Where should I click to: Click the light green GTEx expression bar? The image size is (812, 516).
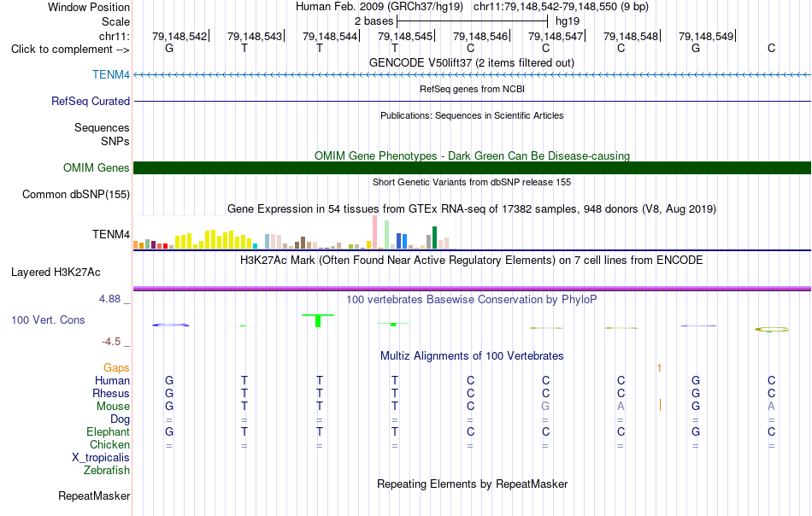tap(386, 234)
